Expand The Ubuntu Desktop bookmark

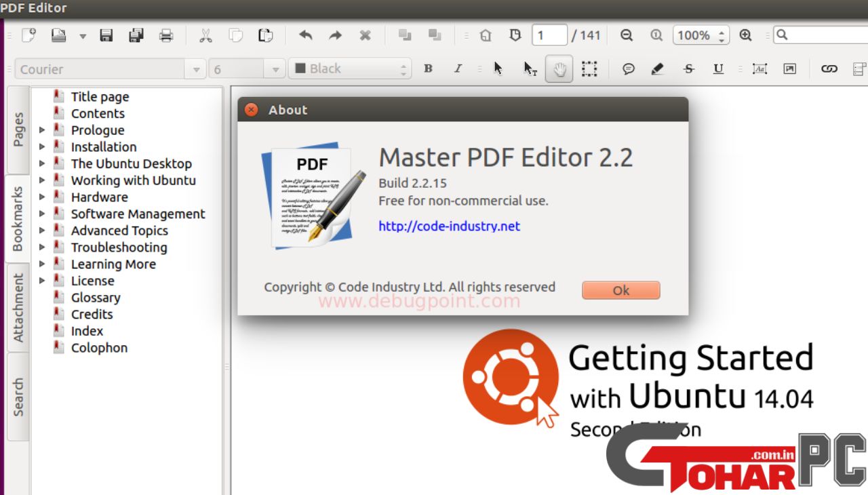[42, 163]
